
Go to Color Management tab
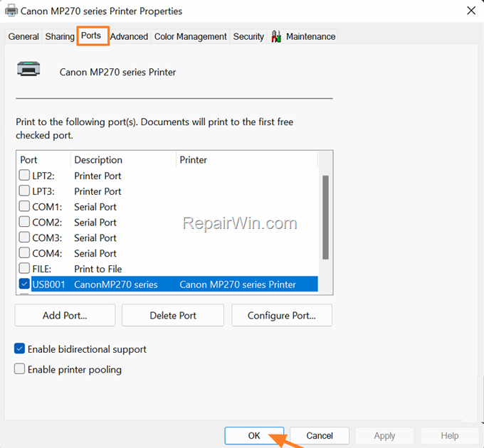pos(191,36)
